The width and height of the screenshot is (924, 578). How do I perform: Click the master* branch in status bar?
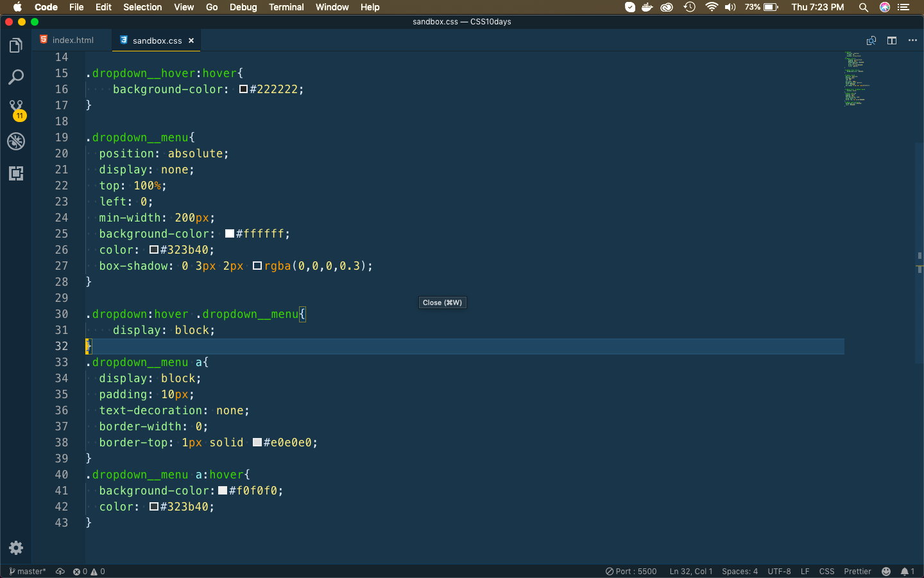[28, 572]
